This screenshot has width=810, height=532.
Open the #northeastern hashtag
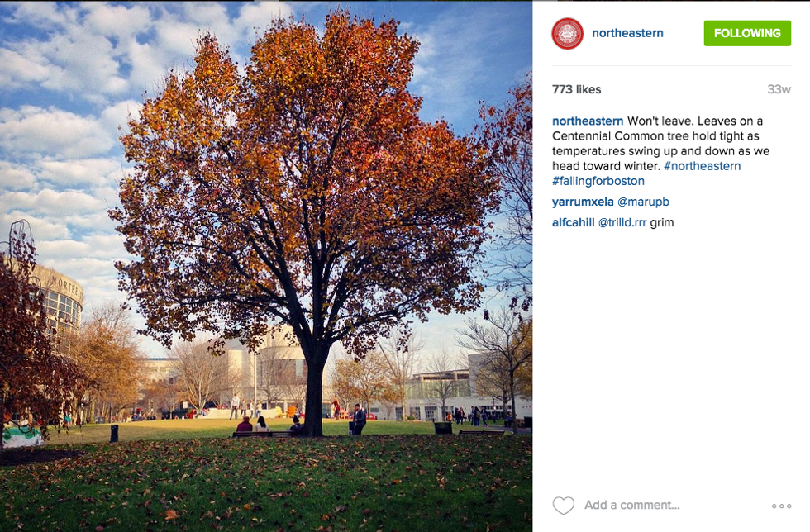click(x=702, y=166)
